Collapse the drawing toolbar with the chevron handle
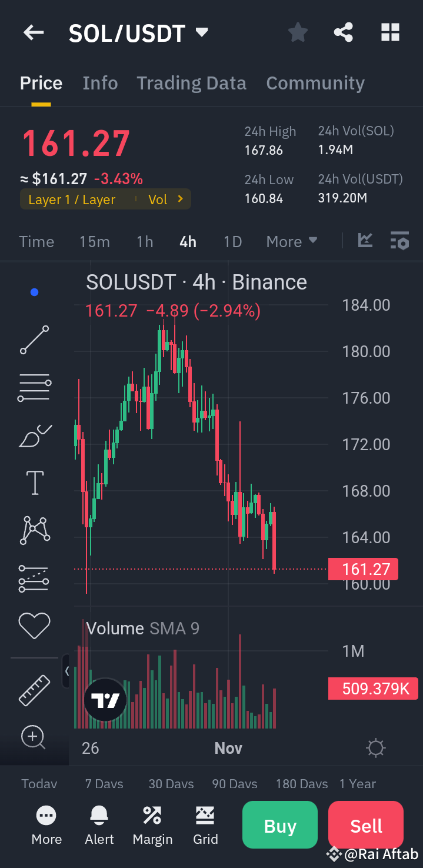423x868 pixels. pyautogui.click(x=66, y=671)
